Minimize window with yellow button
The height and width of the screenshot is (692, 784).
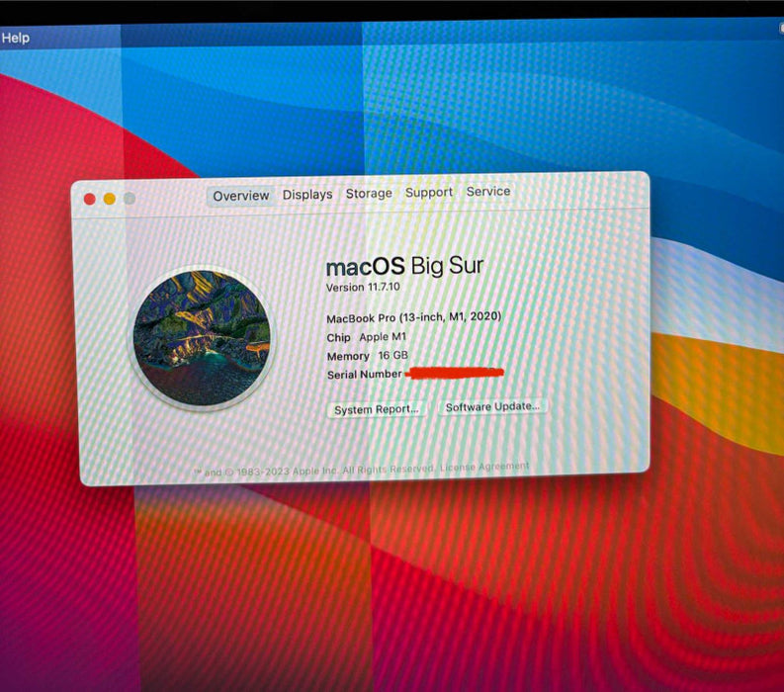coord(110,199)
